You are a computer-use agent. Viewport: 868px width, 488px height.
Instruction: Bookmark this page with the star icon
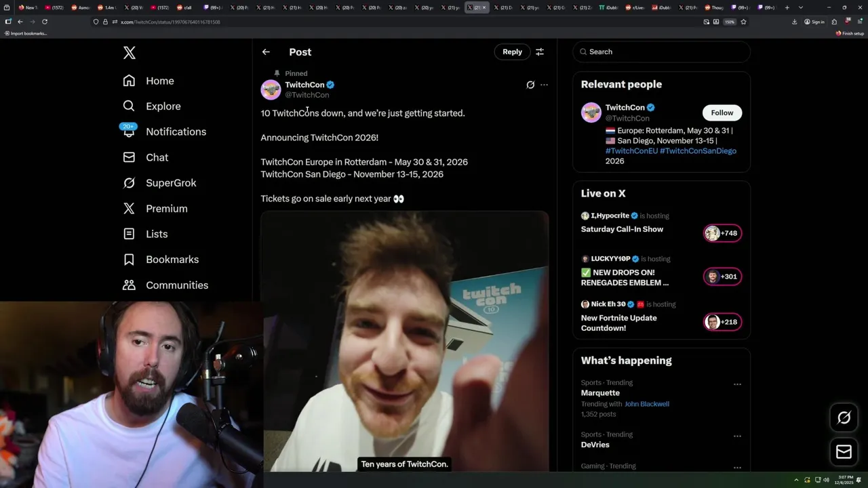[743, 22]
